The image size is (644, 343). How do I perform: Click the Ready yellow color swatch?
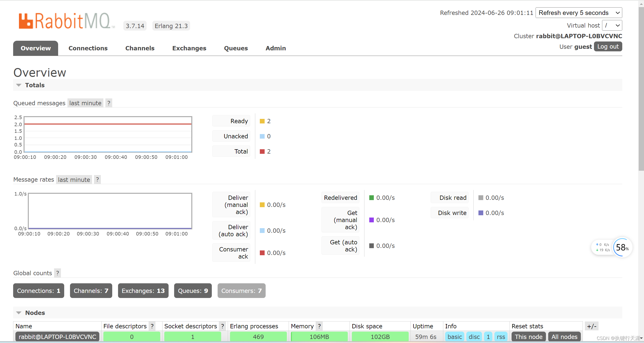(262, 121)
